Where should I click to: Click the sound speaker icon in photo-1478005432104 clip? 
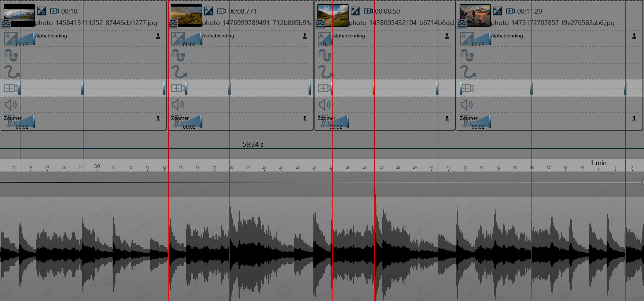tap(324, 105)
